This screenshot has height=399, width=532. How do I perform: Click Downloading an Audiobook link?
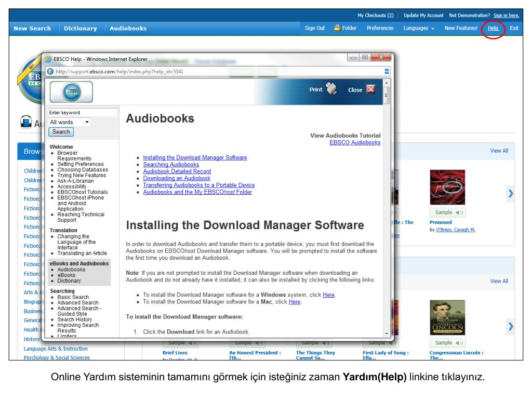pyautogui.click(x=177, y=178)
